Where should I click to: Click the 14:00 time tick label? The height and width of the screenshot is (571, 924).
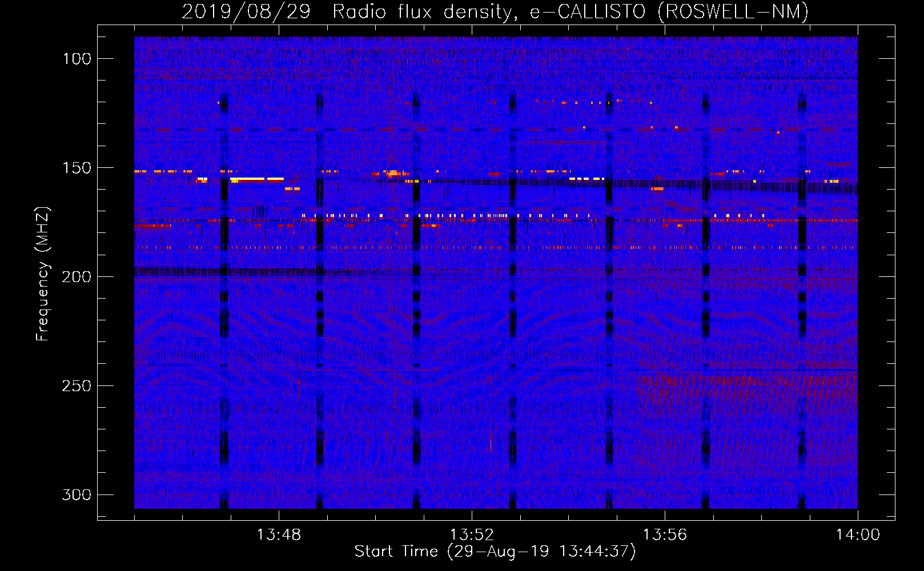coord(858,535)
